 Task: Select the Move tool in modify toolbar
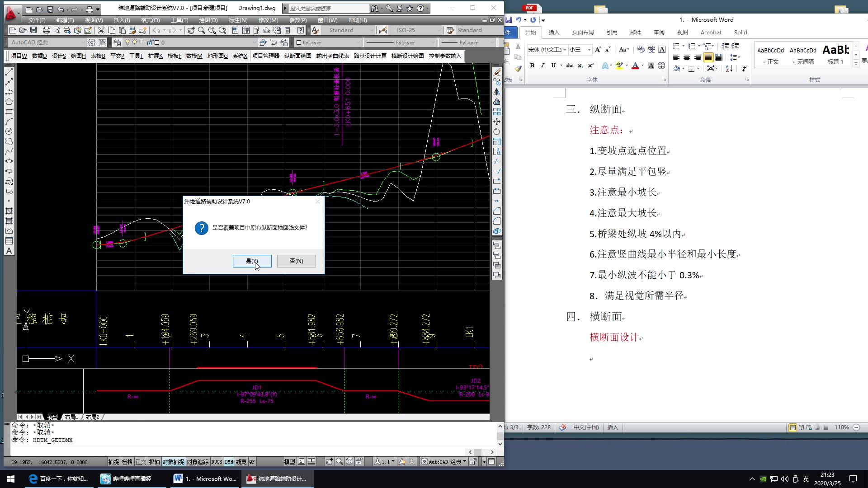[x=497, y=122]
